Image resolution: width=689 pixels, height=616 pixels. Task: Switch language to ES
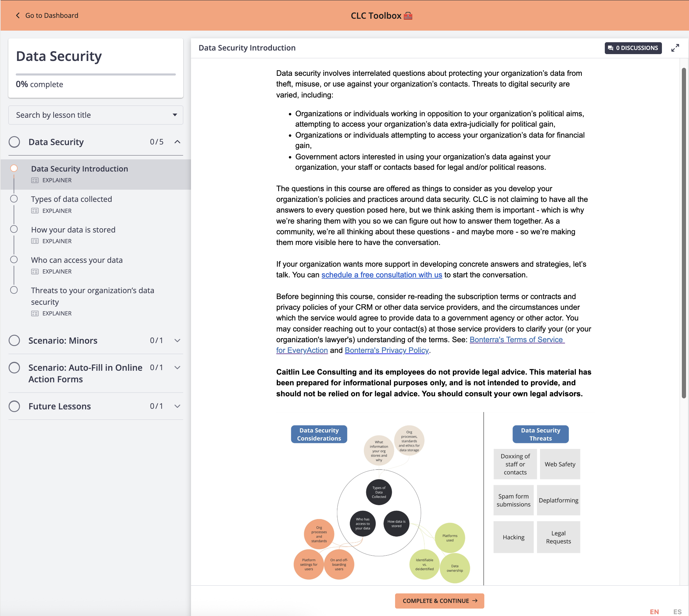tap(677, 611)
